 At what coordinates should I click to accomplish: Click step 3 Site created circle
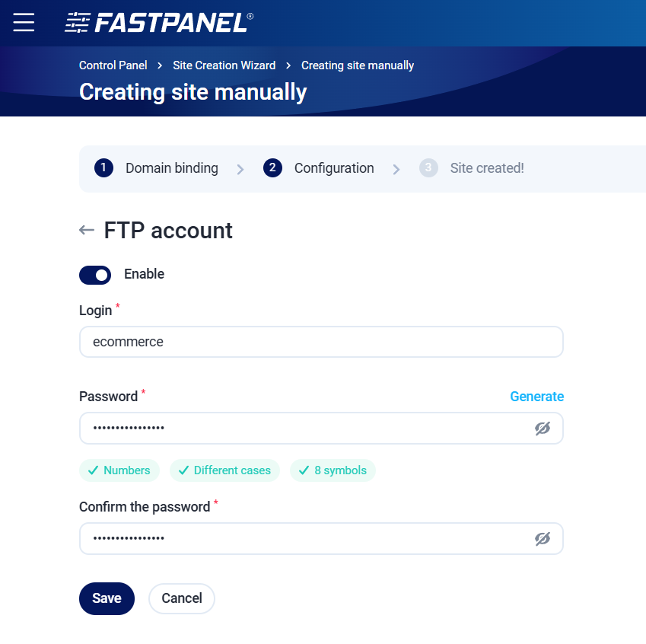428,168
